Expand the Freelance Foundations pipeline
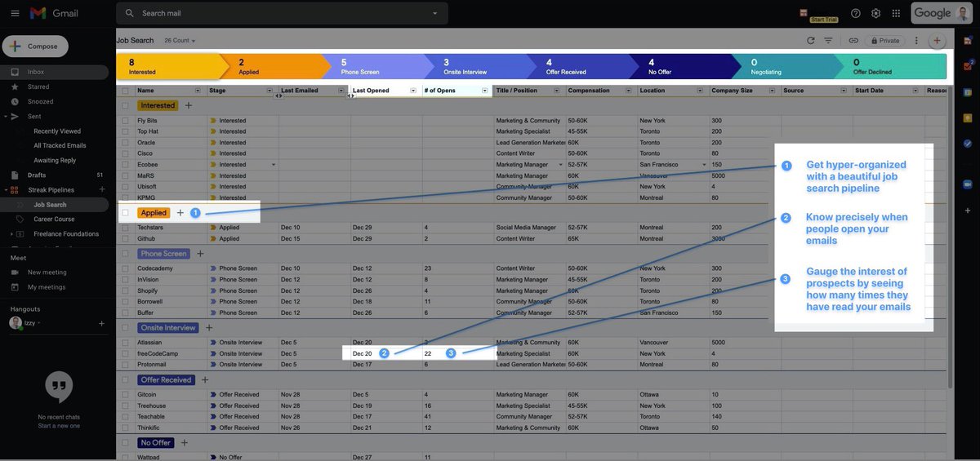 point(11,234)
